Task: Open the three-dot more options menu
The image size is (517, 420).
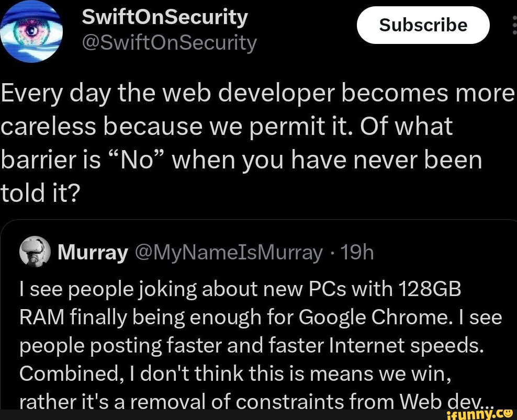Action: 511,25
